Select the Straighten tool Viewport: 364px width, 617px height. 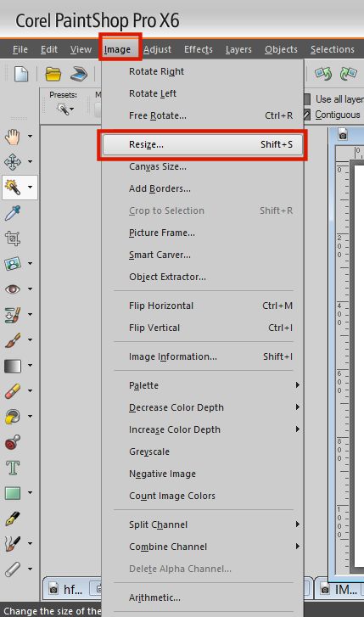pos(13,264)
